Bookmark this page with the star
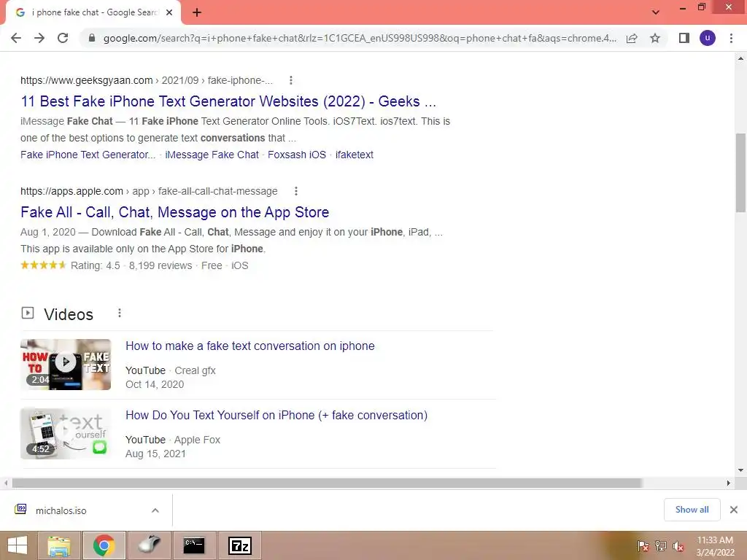This screenshot has width=747, height=560. pos(655,38)
